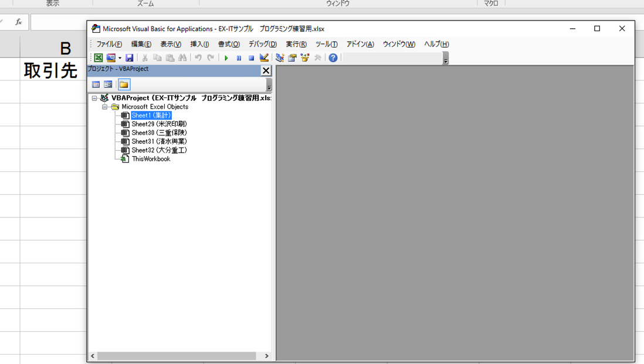This screenshot has height=364, width=644.
Task: Open the ウィンドウ(W) menu
Action: tap(399, 44)
